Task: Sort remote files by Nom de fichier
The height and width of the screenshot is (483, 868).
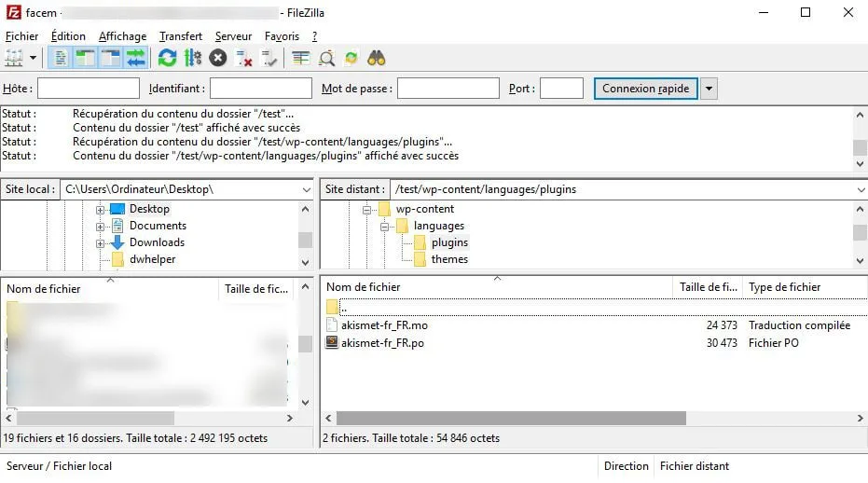Action: coord(497,287)
